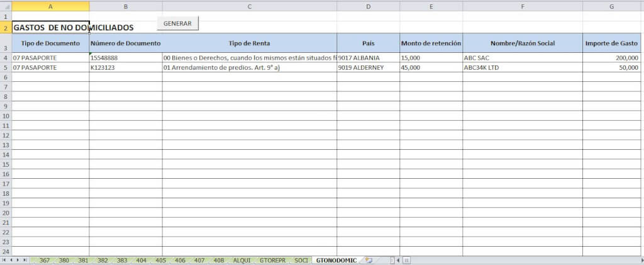Click the GENERAR button
Image resolution: width=644 pixels, height=265 pixels.
point(177,23)
